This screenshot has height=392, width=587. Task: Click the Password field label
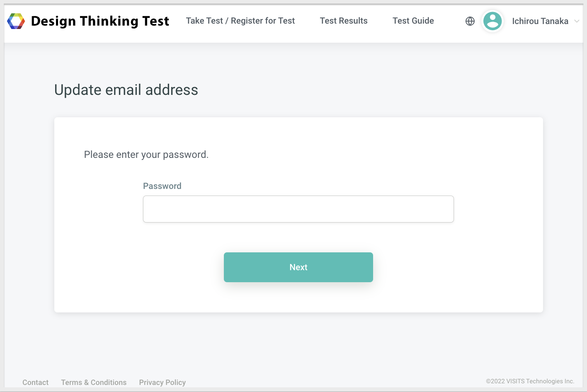click(x=162, y=186)
